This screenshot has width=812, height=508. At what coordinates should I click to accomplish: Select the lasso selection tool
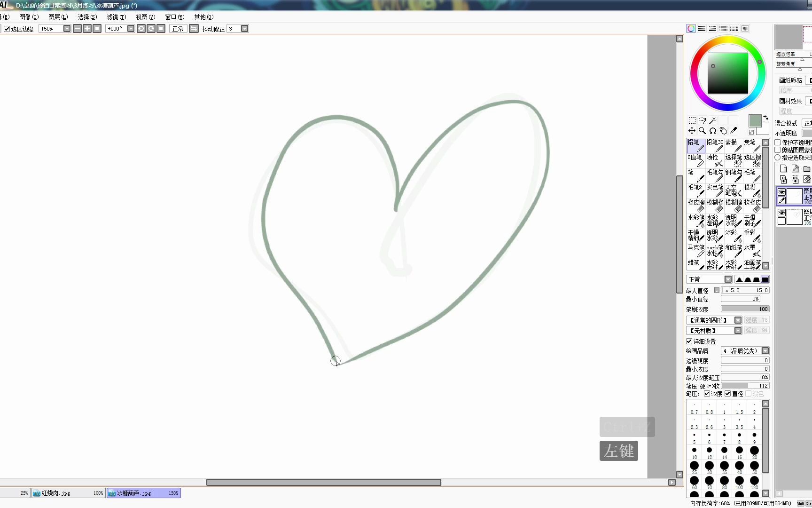click(702, 121)
